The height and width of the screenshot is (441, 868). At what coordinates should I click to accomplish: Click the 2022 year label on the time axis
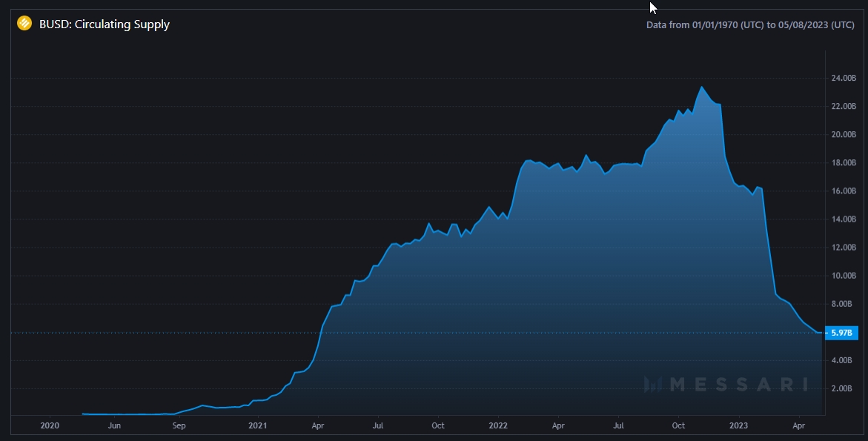click(x=498, y=425)
